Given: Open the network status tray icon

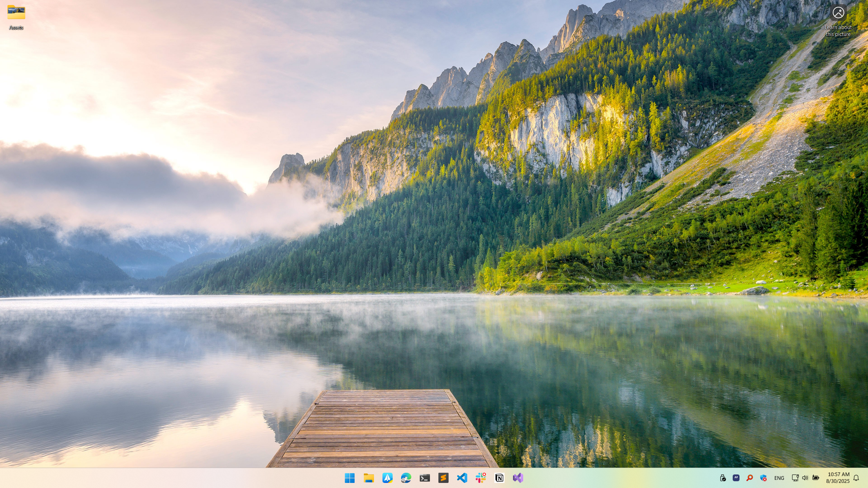Looking at the screenshot, I should pyautogui.click(x=795, y=478).
